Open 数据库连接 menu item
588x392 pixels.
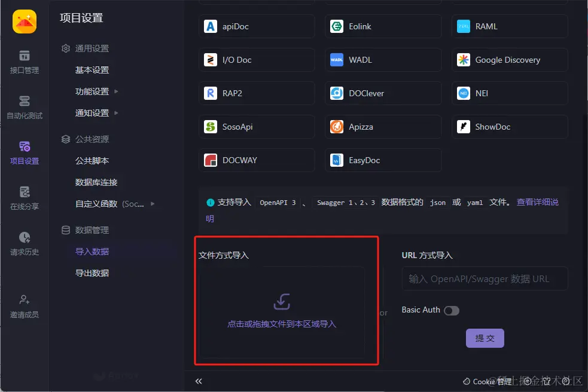[96, 182]
